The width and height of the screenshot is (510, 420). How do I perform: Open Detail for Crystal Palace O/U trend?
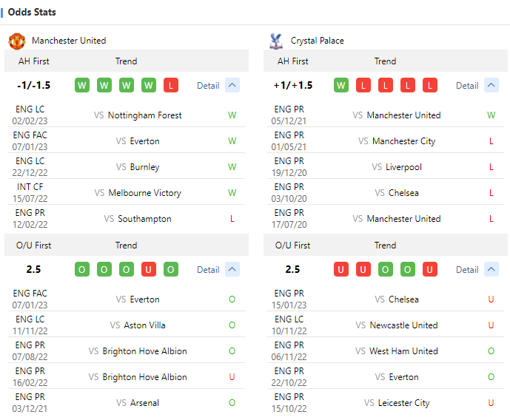click(x=467, y=270)
